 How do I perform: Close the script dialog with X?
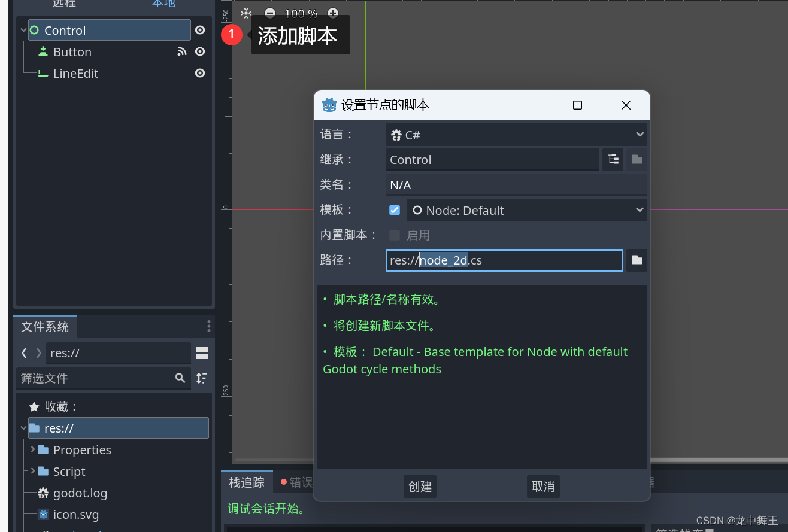[626, 105]
